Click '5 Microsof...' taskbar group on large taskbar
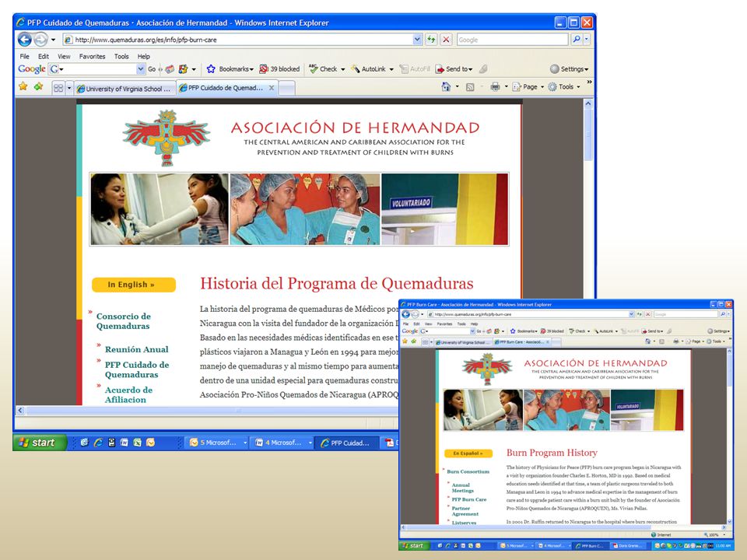The image size is (747, 560). coord(217,443)
